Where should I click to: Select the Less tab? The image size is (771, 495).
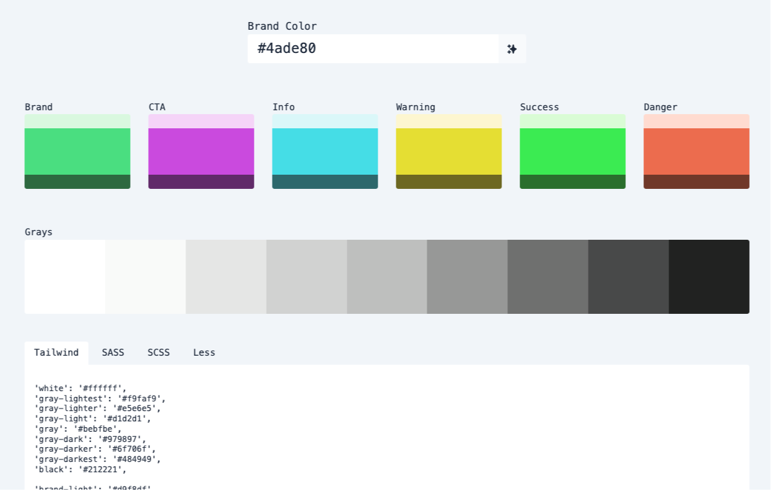pyautogui.click(x=204, y=353)
